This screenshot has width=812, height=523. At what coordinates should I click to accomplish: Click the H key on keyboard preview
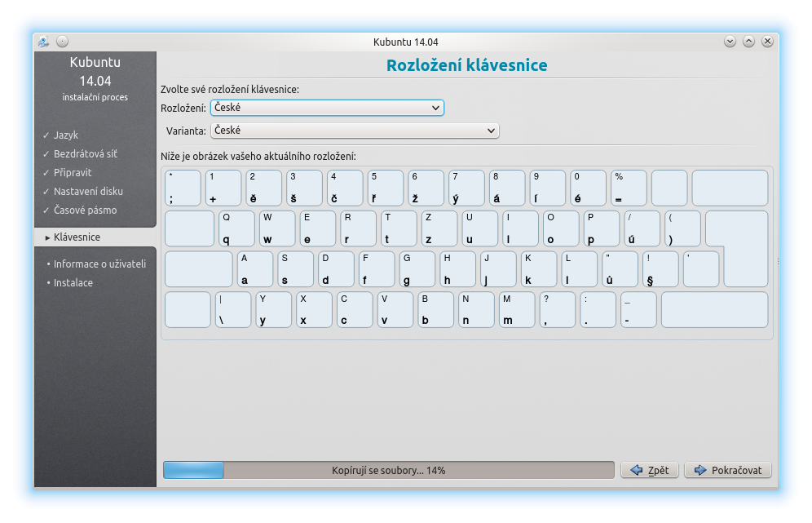pos(458,269)
